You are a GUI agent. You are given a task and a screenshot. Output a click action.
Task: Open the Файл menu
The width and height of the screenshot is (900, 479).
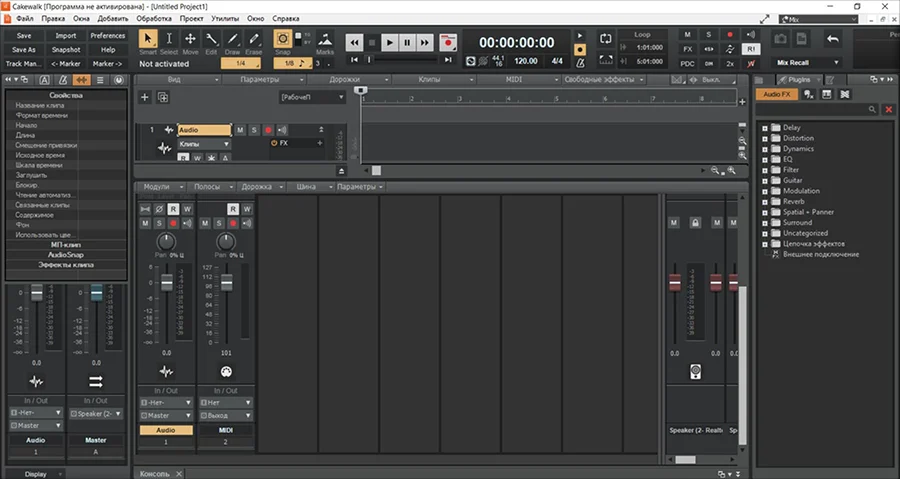(25, 18)
